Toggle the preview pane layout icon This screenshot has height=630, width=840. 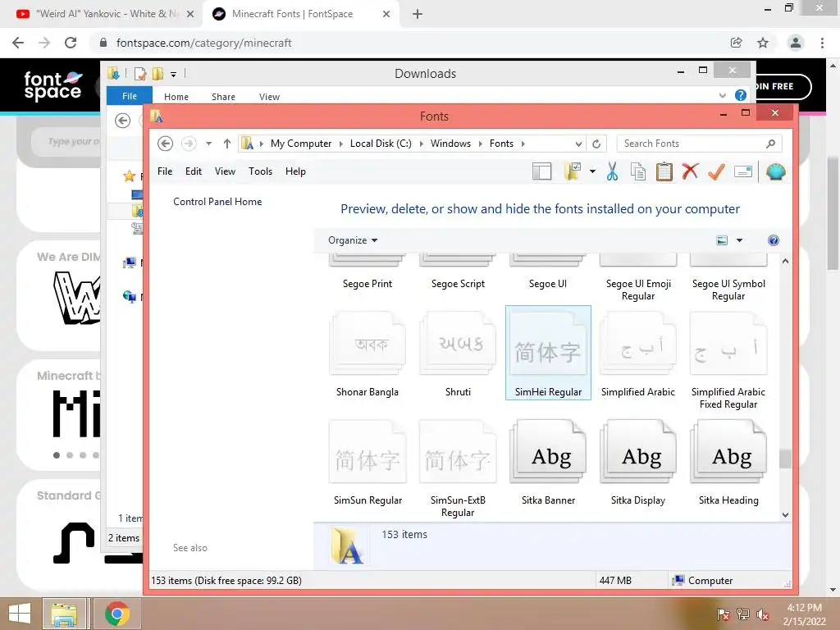pyautogui.click(x=541, y=171)
